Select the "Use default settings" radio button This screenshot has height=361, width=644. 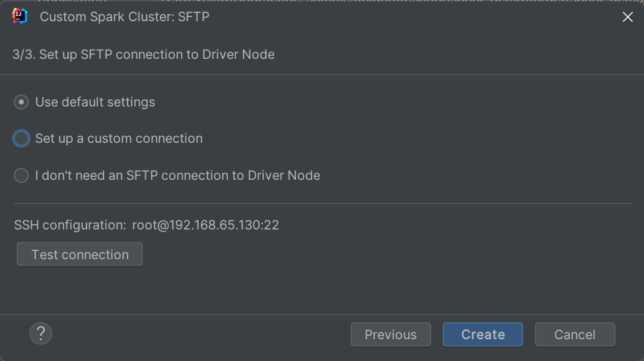[x=21, y=102]
